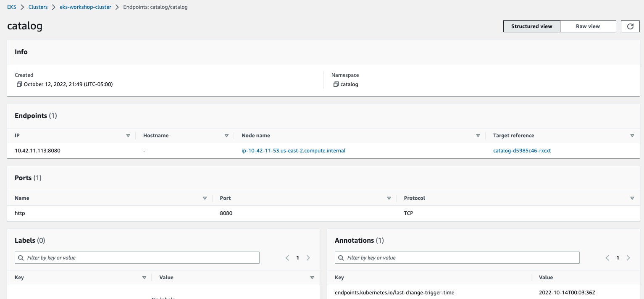Click the refresh icon button
This screenshot has width=644, height=299.
pyautogui.click(x=630, y=26)
